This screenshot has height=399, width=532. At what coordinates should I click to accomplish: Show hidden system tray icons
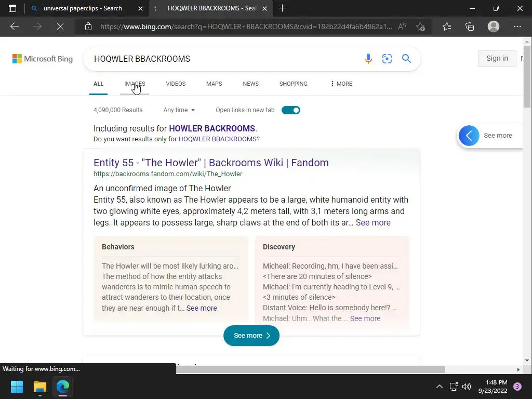click(x=439, y=387)
